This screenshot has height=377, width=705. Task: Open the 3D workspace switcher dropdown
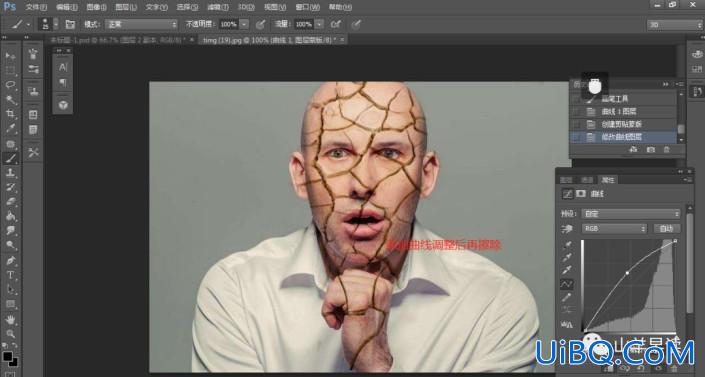674,25
